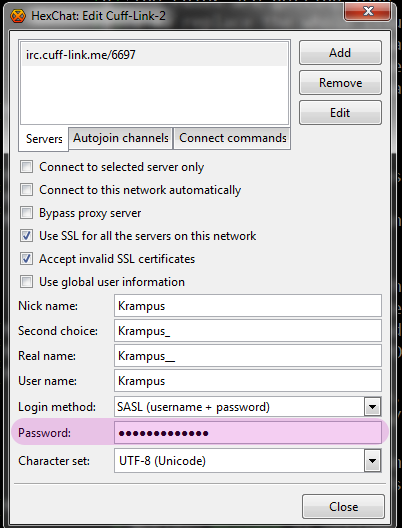Screen dimensions: 402x528
Task: Select irc.cuff-link.me/6697 in server list
Action: point(155,55)
